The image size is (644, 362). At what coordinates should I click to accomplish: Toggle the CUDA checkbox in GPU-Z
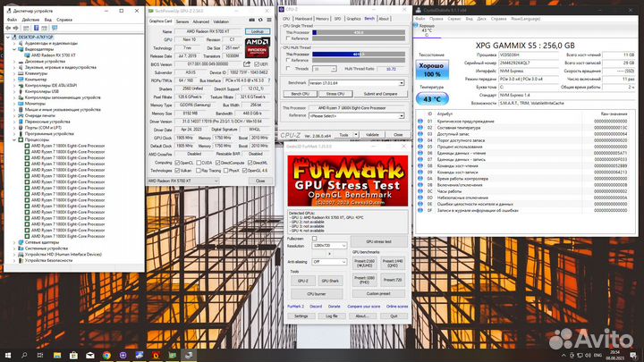pos(199,163)
